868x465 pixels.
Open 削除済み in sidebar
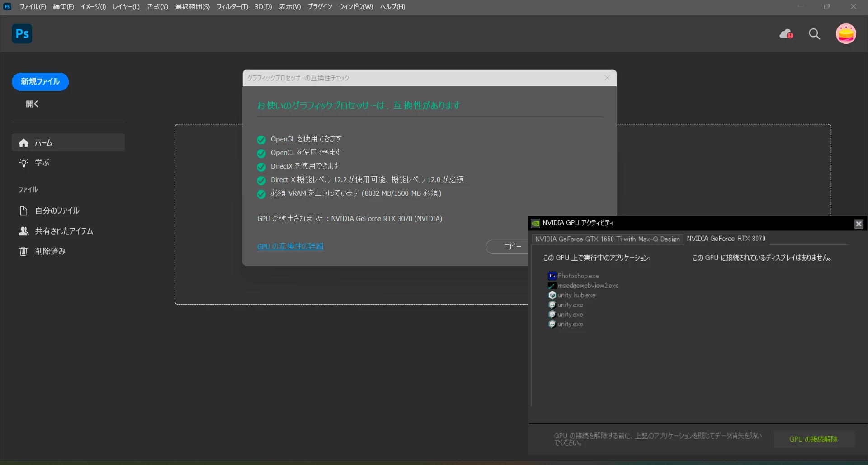68,251
